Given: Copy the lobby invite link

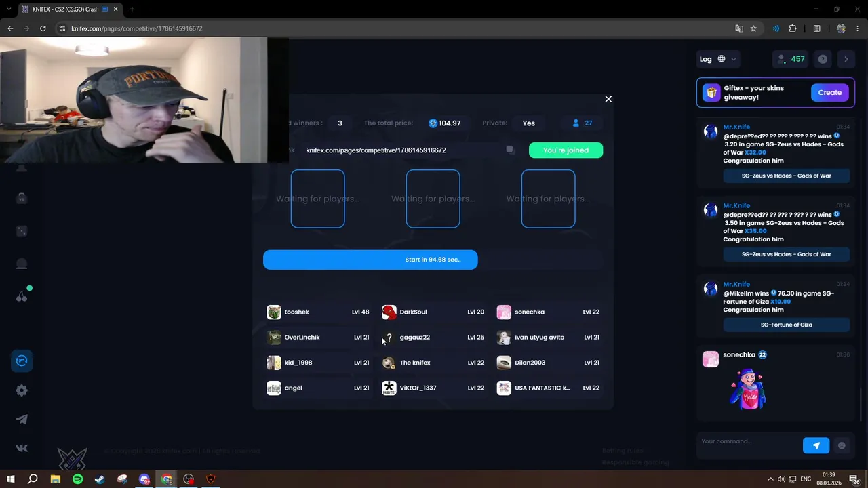Looking at the screenshot, I should click(511, 150).
